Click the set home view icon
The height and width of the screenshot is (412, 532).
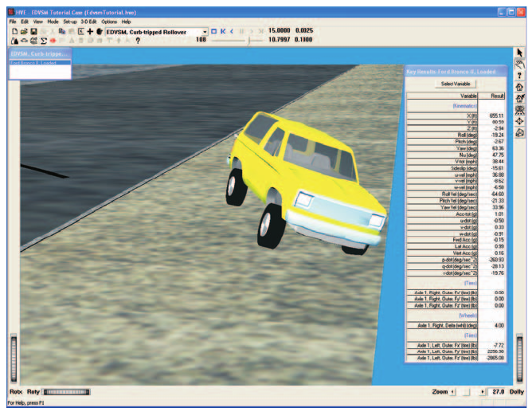click(519, 99)
